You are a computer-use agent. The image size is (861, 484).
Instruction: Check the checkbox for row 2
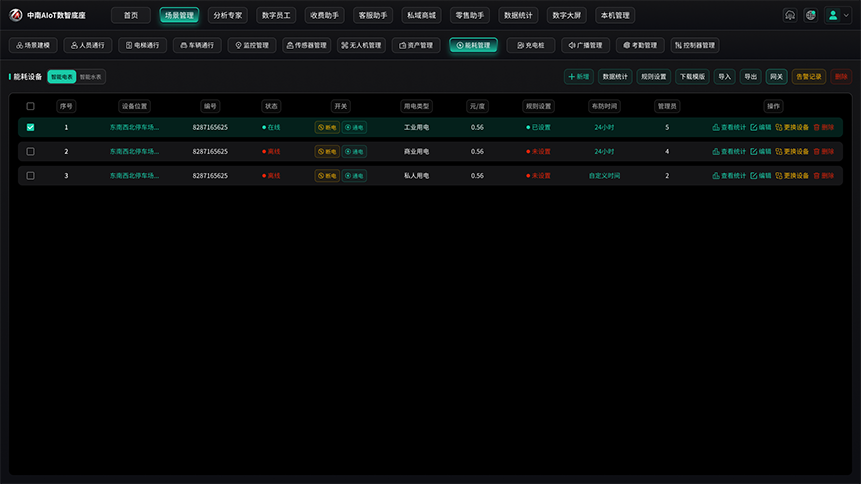30,152
